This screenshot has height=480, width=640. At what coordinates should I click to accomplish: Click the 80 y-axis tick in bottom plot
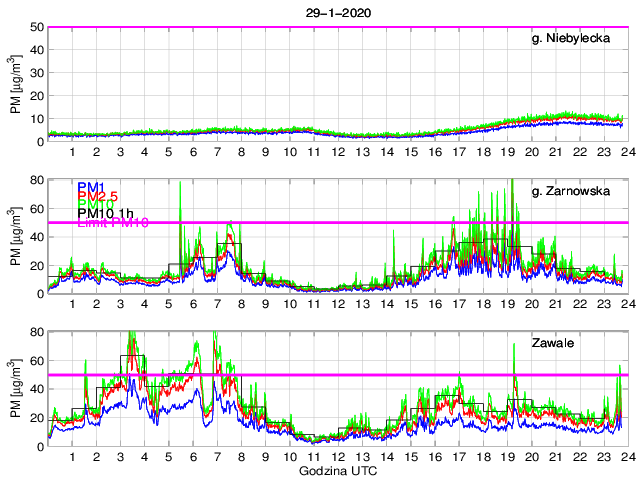tap(38, 332)
